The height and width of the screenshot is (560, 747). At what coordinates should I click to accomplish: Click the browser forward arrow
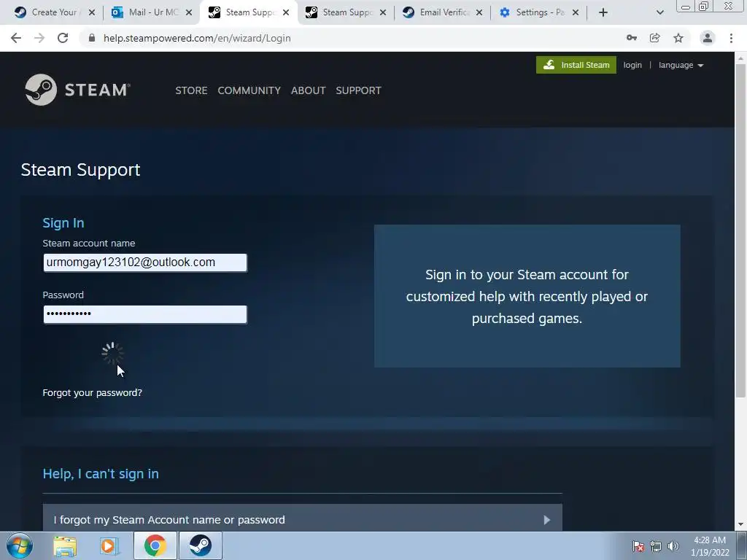click(x=39, y=38)
